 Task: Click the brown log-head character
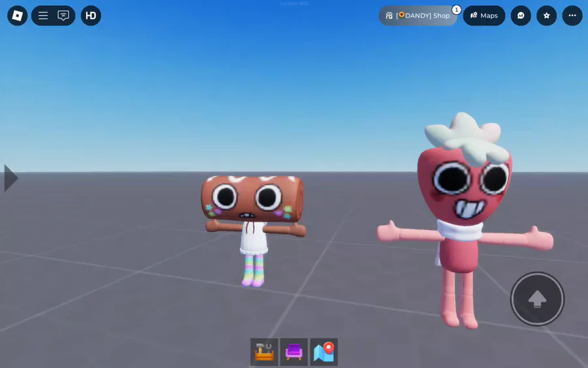click(x=254, y=230)
